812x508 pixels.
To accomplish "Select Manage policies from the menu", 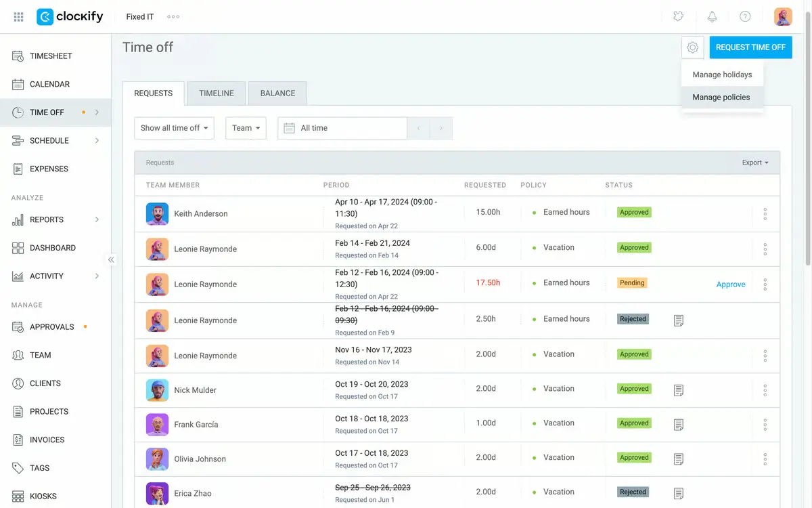I will pyautogui.click(x=721, y=97).
